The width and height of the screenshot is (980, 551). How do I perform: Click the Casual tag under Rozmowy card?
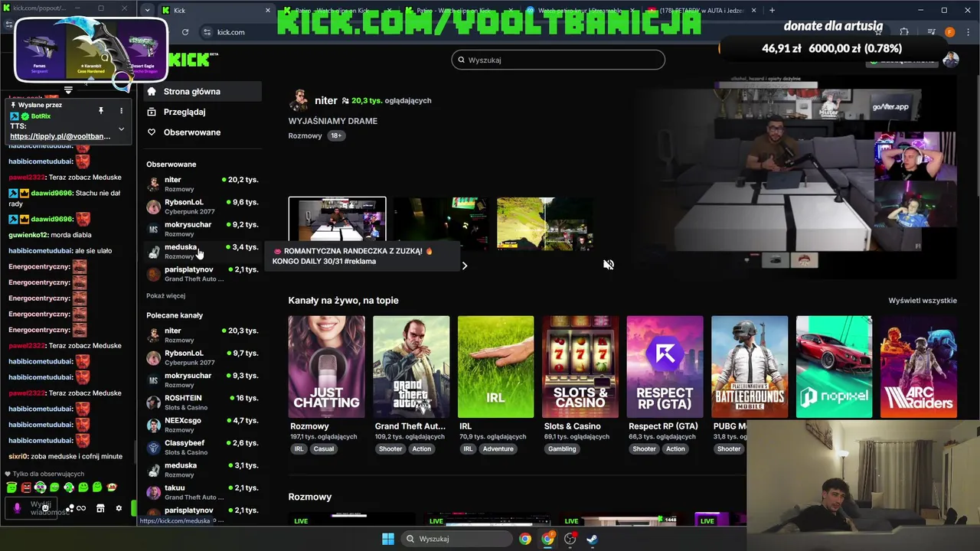(x=323, y=449)
